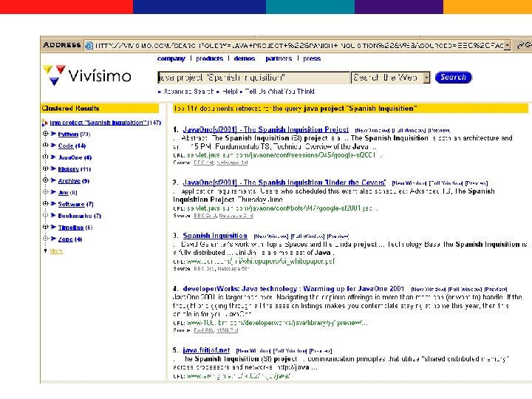This screenshot has width=532, height=399.
Task: Open result 1 The Spanish Inquisition Project
Action: click(x=266, y=129)
